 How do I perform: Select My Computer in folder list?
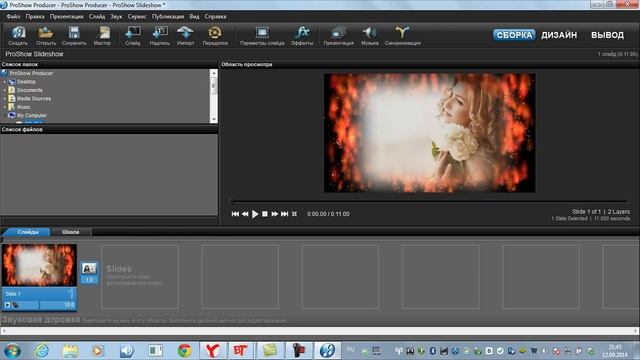point(31,116)
